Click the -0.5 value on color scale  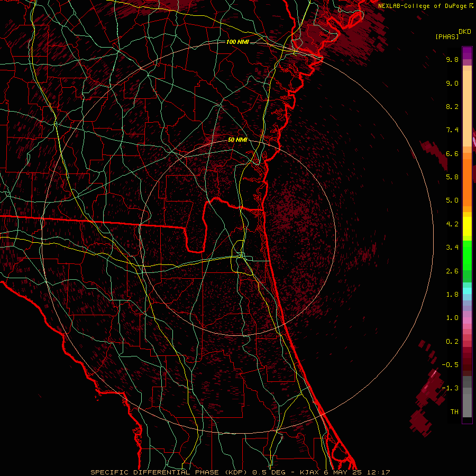point(450,365)
